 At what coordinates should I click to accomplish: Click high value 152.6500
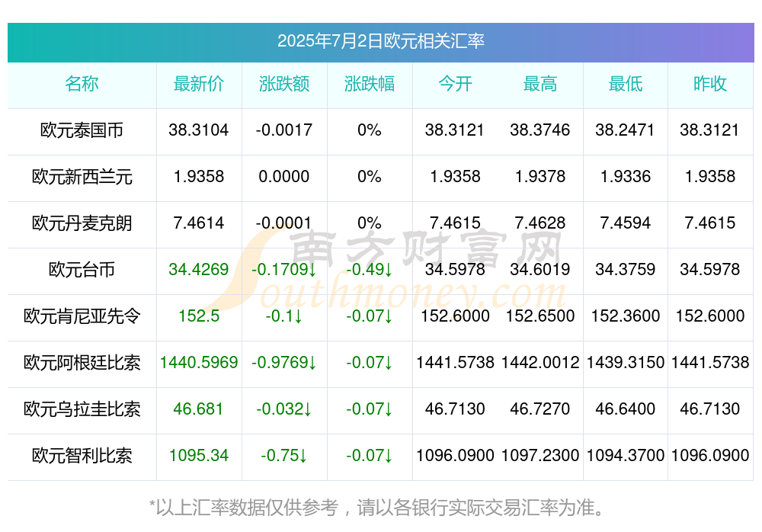[x=540, y=316]
